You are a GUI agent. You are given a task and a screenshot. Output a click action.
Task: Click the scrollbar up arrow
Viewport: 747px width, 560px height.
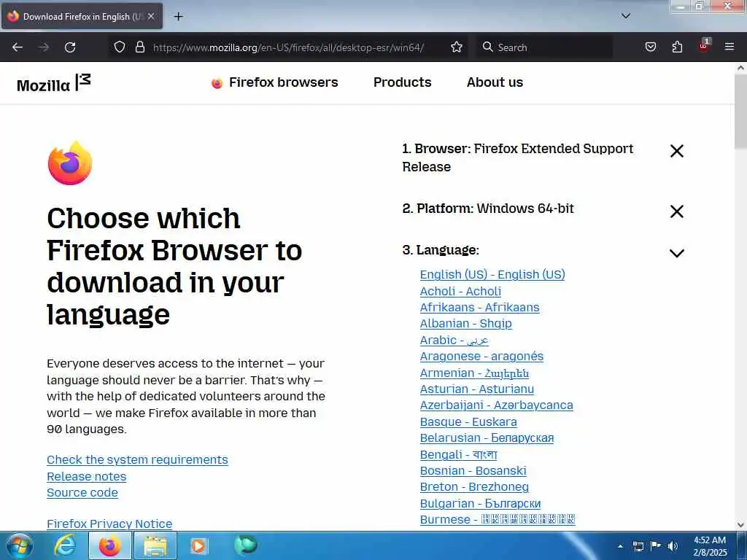(740, 68)
